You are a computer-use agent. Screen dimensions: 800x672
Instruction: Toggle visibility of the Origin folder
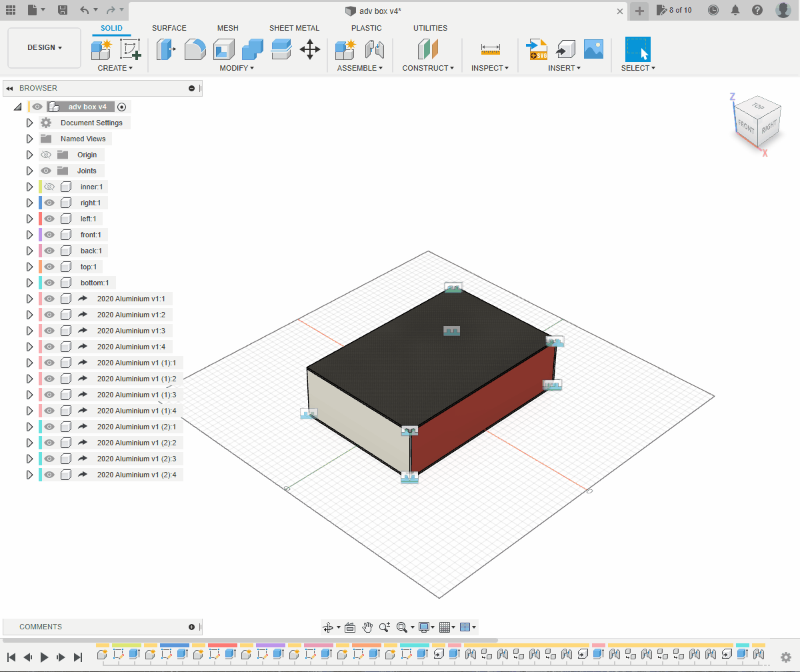coord(46,155)
